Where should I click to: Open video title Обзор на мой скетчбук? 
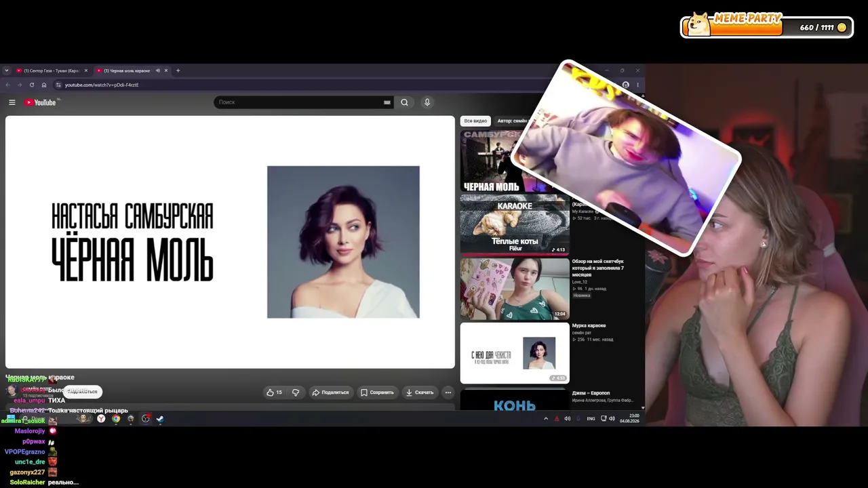598,268
